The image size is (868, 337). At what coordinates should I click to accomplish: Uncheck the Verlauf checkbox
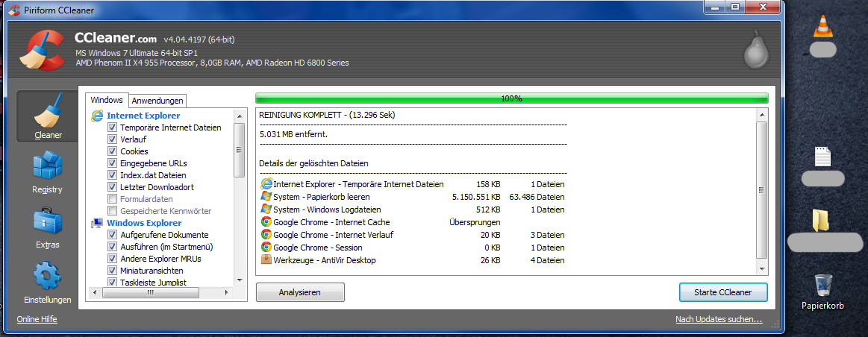113,139
